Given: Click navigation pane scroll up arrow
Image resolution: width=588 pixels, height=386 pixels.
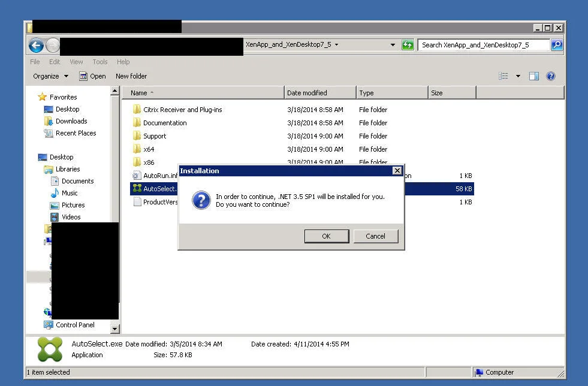Looking at the screenshot, I should (115, 91).
